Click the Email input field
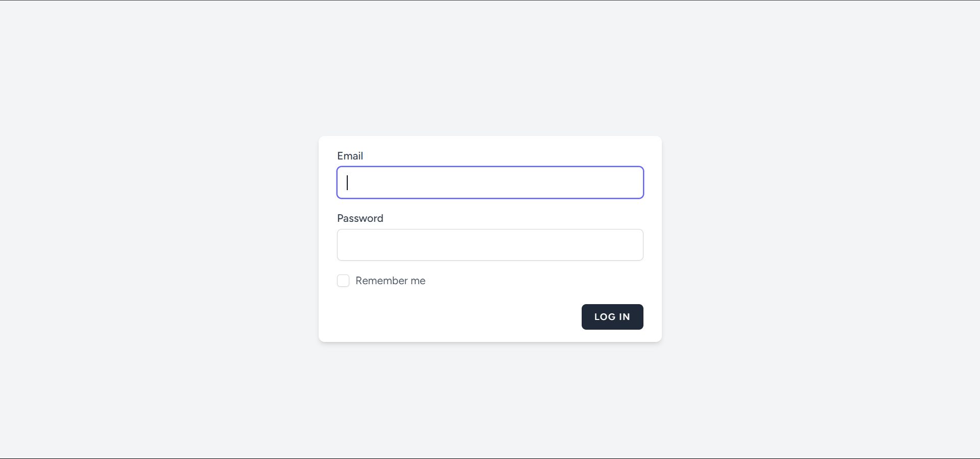 click(x=490, y=182)
